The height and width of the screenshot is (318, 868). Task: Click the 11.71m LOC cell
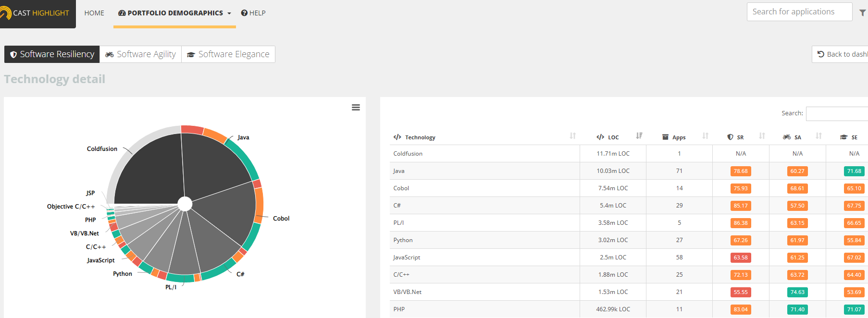(x=613, y=154)
